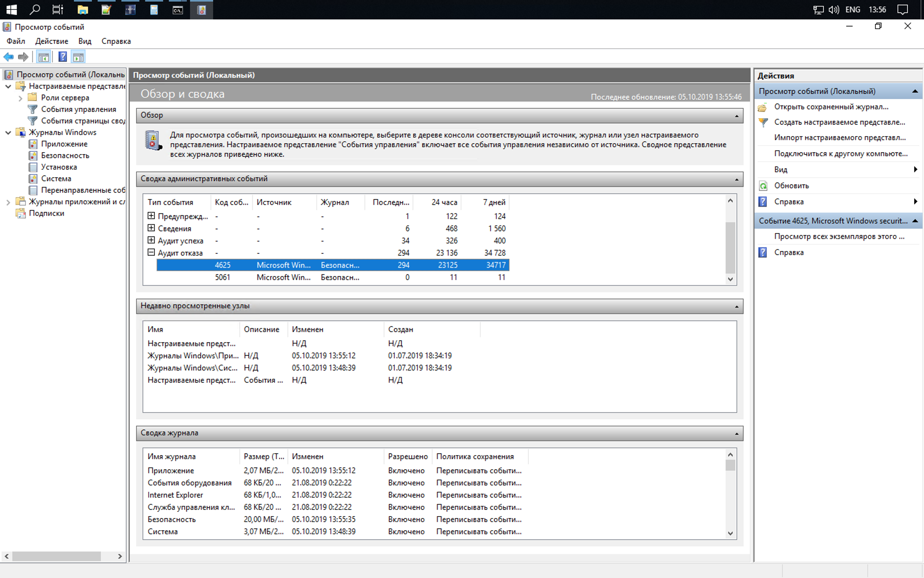Viewport: 924px width, 578px height.
Task: Click Открыть сохраненный журнал action
Action: [831, 107]
